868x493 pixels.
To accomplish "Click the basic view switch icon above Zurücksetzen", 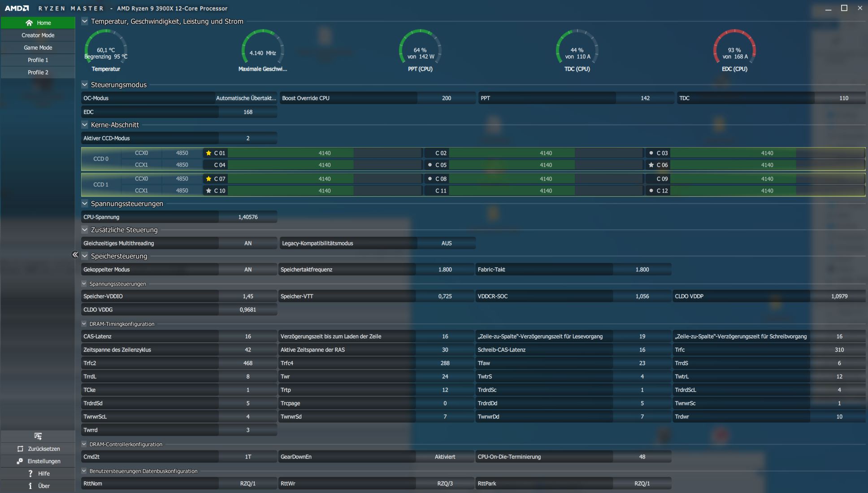I will [38, 436].
